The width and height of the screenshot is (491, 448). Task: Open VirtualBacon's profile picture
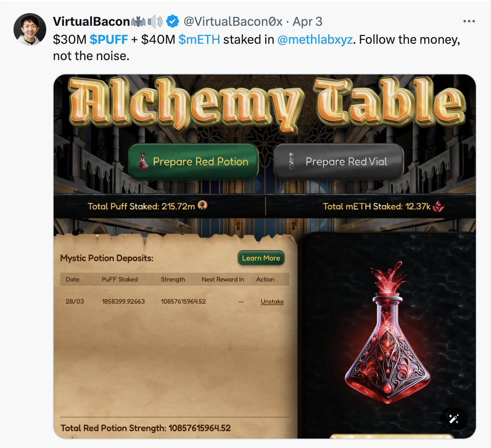point(30,29)
